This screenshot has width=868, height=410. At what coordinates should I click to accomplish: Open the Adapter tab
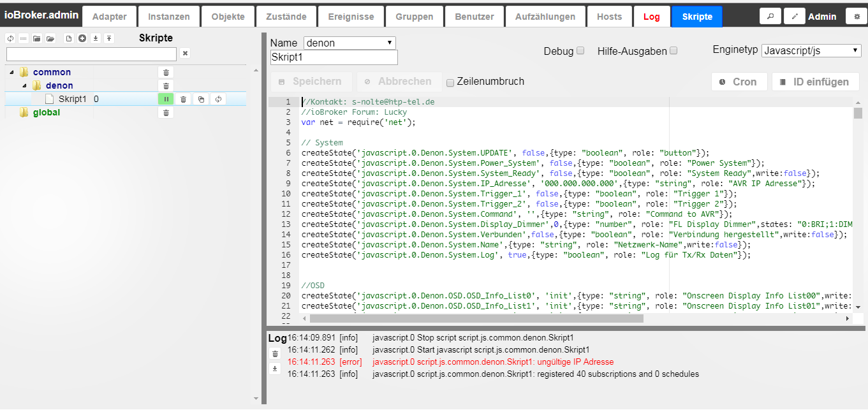click(109, 17)
